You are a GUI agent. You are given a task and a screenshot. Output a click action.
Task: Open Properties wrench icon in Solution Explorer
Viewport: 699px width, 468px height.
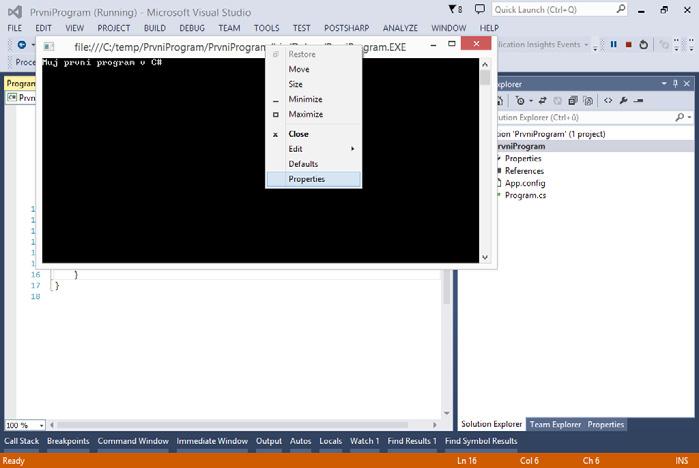(623, 101)
